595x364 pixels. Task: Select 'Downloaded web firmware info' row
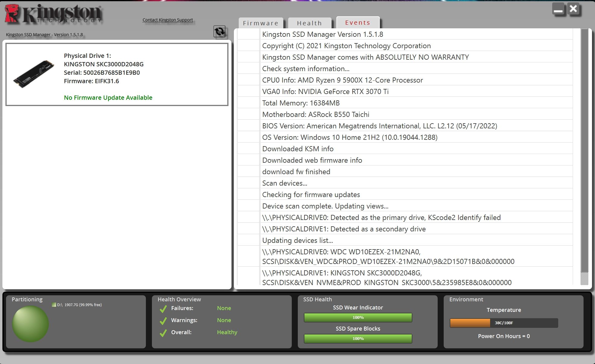(x=405, y=160)
